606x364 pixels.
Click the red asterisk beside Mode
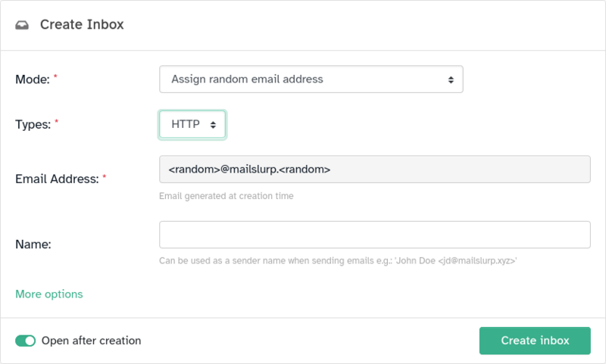coord(55,77)
